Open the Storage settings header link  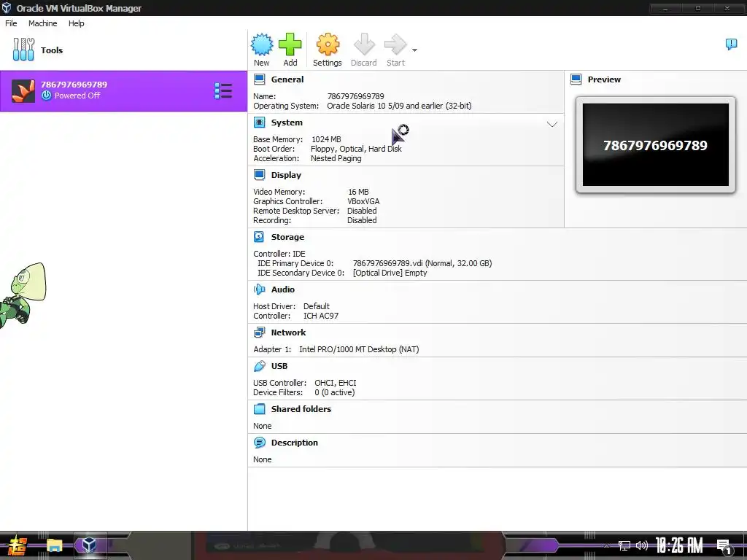click(x=287, y=237)
